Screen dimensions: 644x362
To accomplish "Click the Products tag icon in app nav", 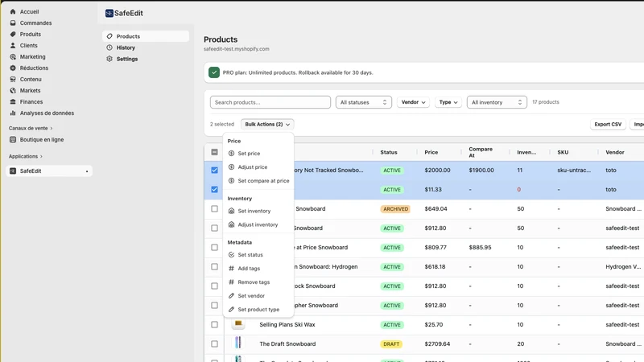I will coord(109,36).
